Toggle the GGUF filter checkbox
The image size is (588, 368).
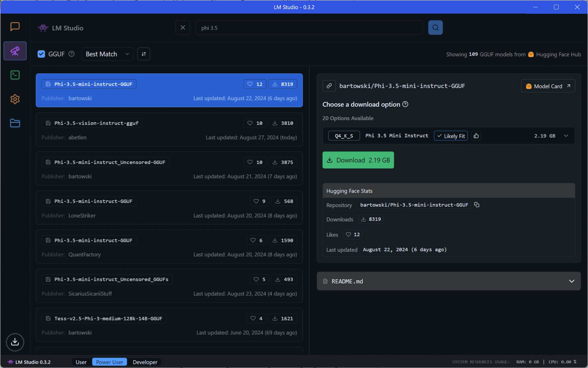41,54
